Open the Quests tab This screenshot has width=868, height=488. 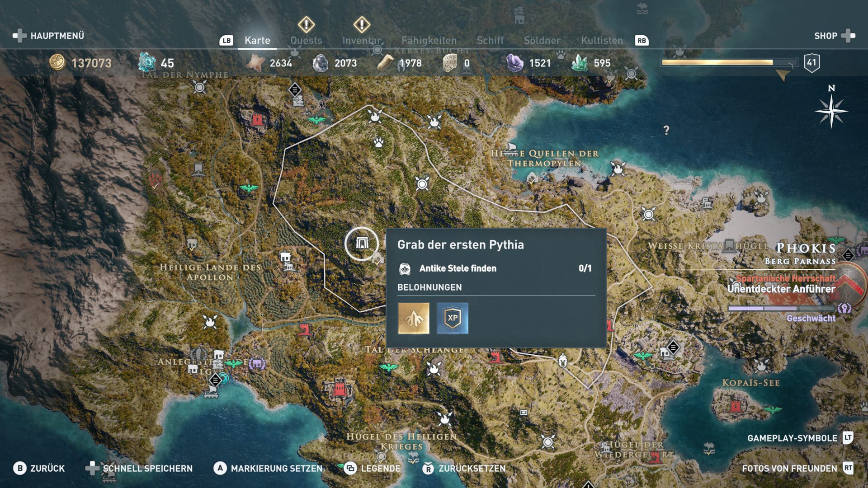[x=306, y=40]
